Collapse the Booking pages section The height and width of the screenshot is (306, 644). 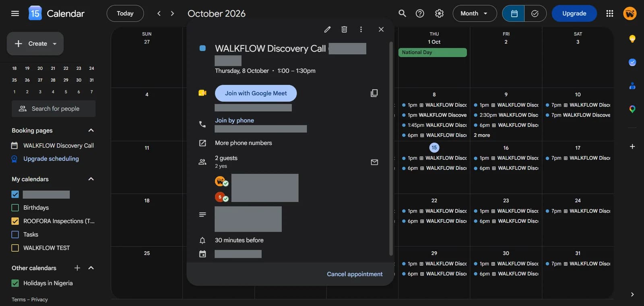pos(91,130)
